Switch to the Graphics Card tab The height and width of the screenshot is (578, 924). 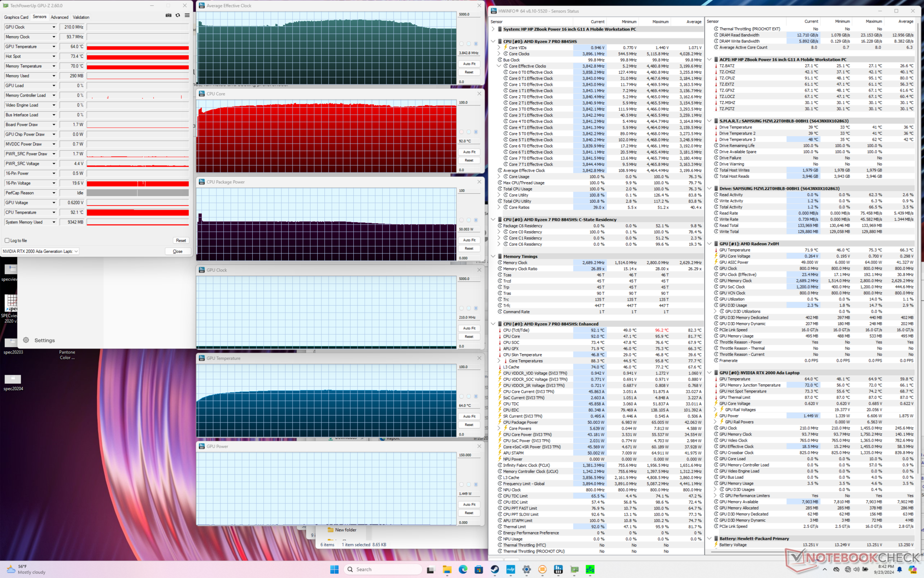pos(16,17)
